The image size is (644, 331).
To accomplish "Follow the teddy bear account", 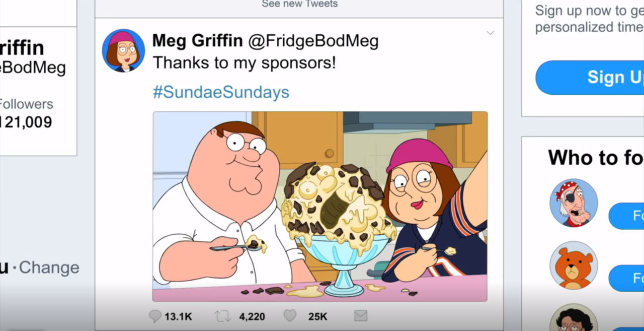I will coord(626,278).
